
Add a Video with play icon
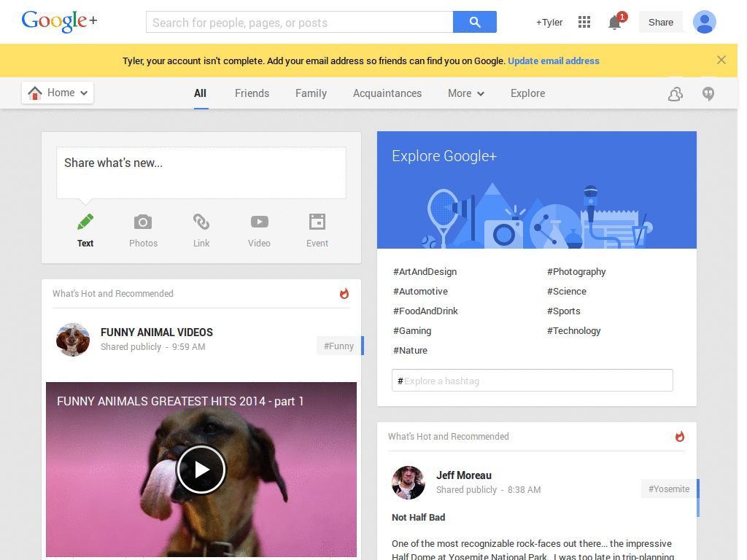[x=259, y=222]
